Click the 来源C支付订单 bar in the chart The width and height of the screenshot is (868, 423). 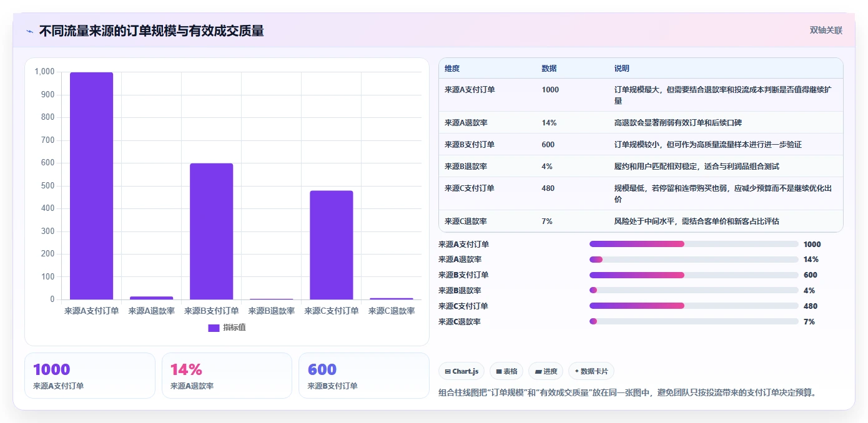(x=331, y=245)
